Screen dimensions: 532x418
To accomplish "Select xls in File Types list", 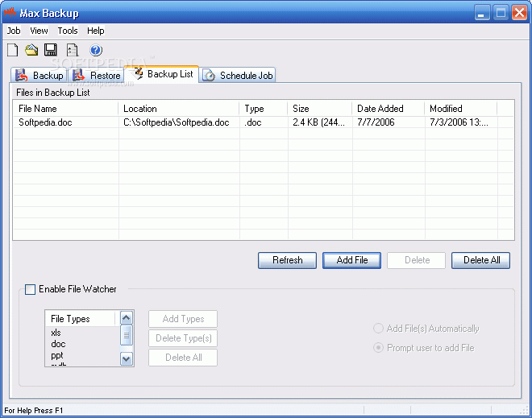I will tap(56, 333).
